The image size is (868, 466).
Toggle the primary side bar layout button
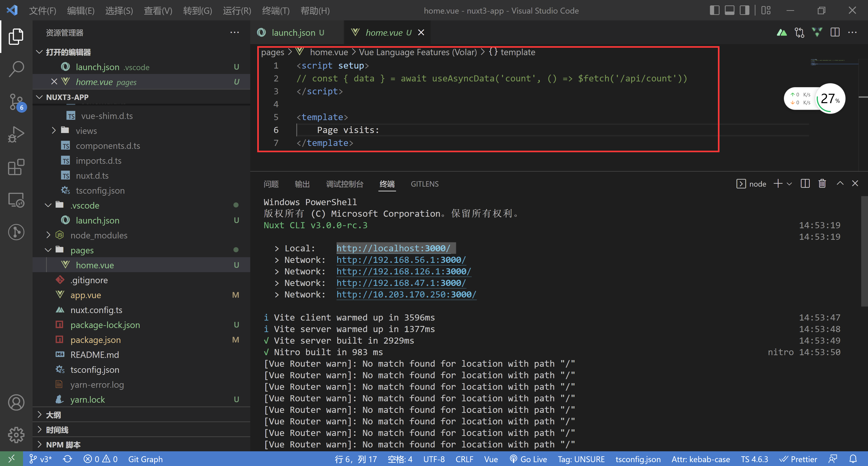tap(714, 10)
